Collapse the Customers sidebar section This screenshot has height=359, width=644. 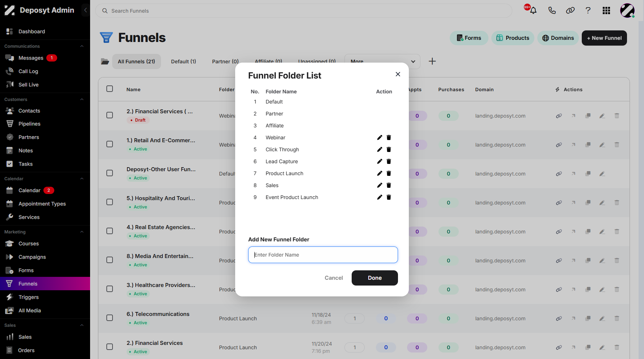click(x=82, y=100)
